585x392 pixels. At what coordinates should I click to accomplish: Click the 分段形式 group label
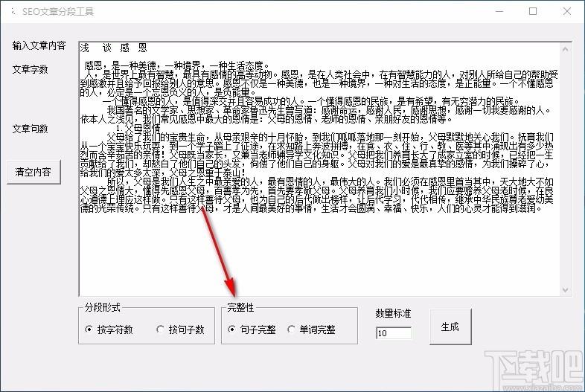[x=102, y=307]
